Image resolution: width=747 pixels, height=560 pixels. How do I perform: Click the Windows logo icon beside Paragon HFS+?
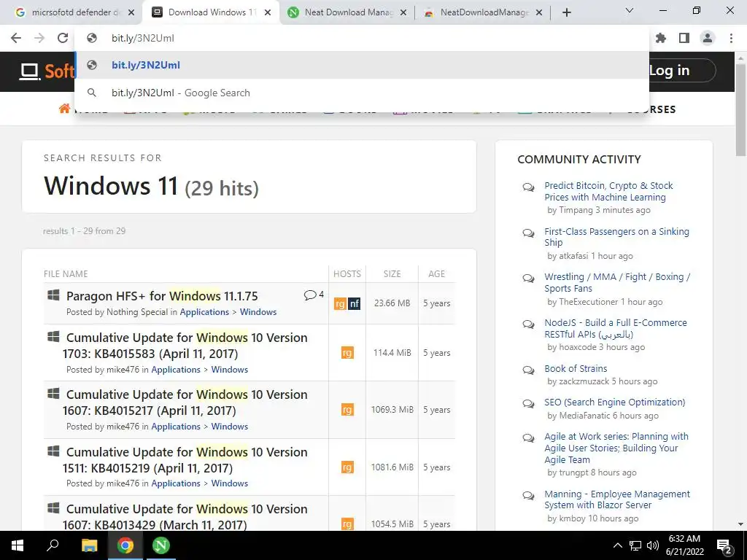(53, 295)
